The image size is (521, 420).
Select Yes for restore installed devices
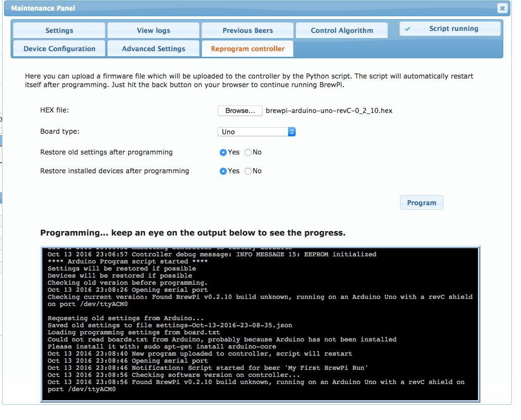223,171
